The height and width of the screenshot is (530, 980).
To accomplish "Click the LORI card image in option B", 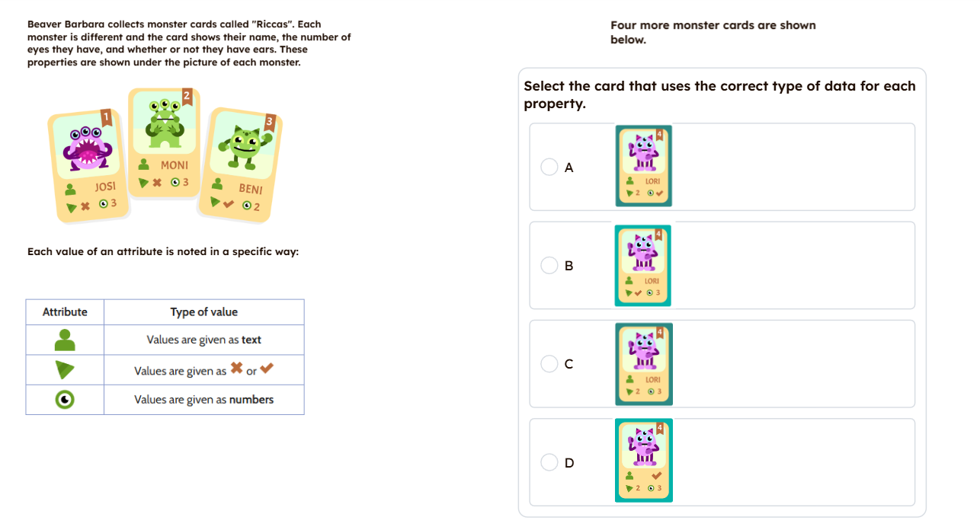I will (x=643, y=265).
